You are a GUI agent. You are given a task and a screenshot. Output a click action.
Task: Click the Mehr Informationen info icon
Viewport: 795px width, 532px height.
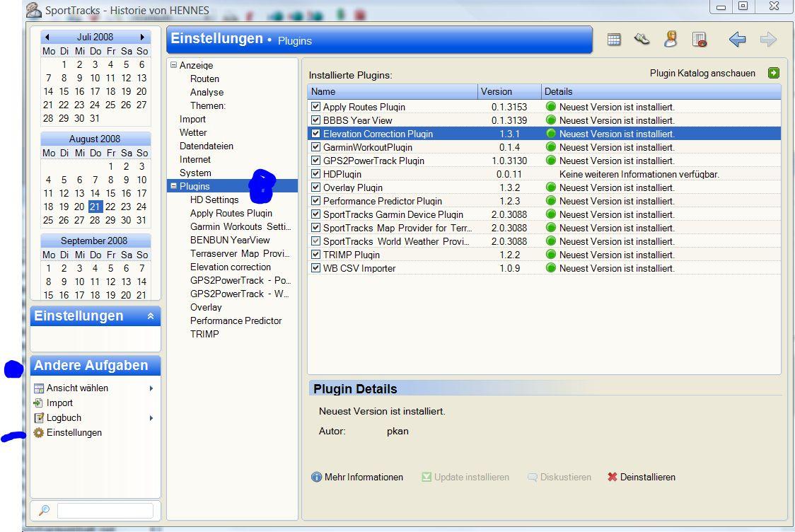(x=316, y=478)
